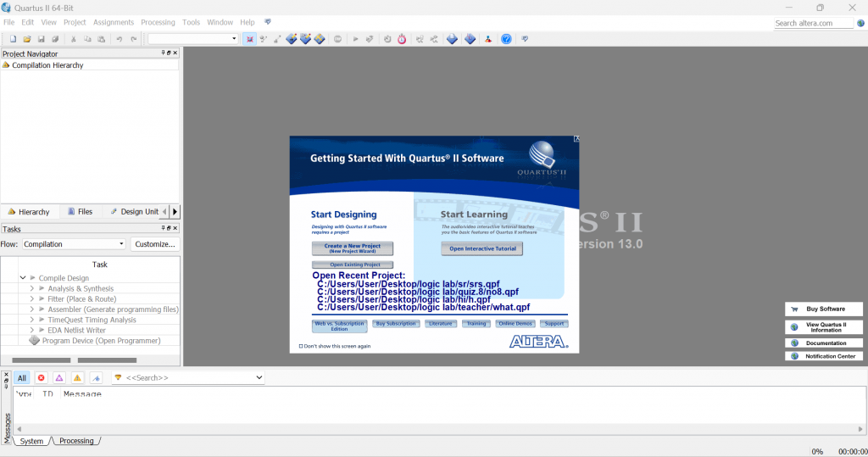Open the Processing menu
This screenshot has height=457, width=868.
pos(158,22)
